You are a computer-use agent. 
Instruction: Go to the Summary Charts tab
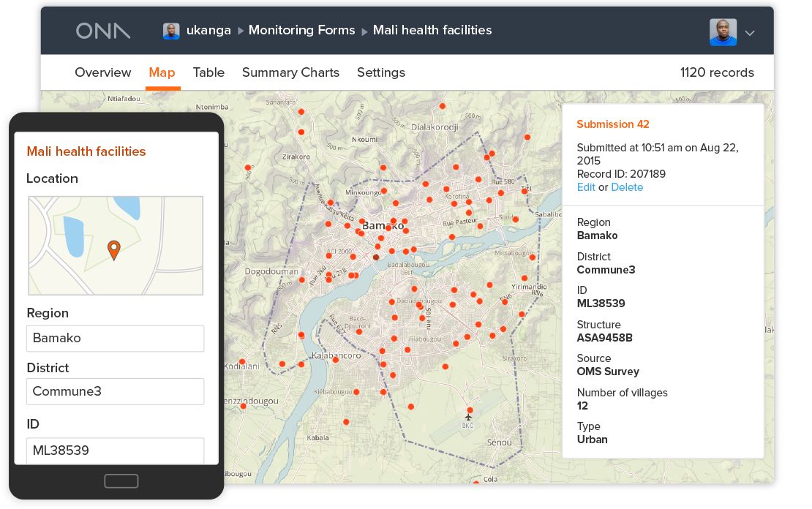tap(290, 72)
